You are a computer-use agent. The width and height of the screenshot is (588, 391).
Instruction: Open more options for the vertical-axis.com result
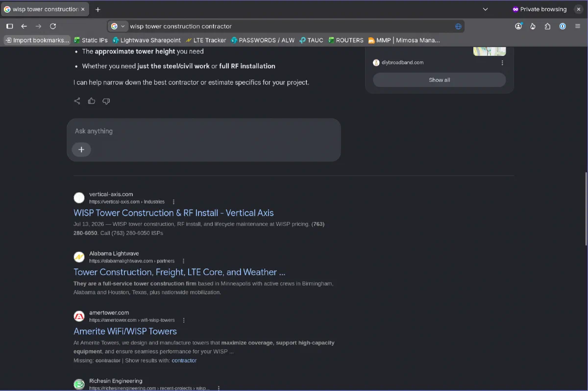coord(173,202)
